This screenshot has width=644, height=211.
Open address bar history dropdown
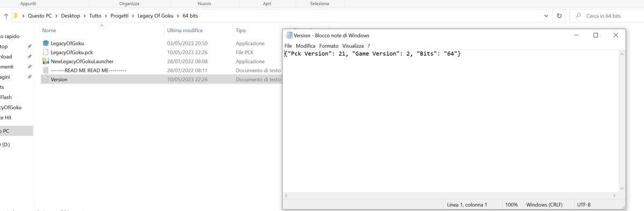tap(546, 16)
